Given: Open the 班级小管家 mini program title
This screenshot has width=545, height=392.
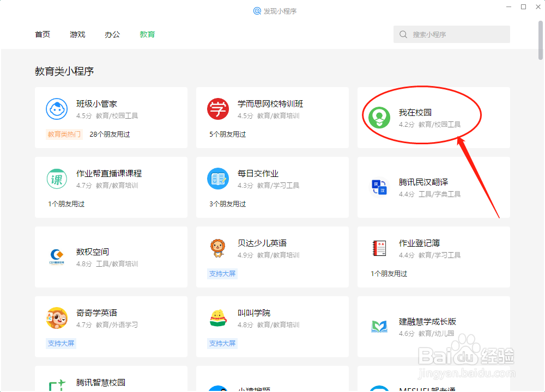Looking at the screenshot, I should tap(96, 104).
